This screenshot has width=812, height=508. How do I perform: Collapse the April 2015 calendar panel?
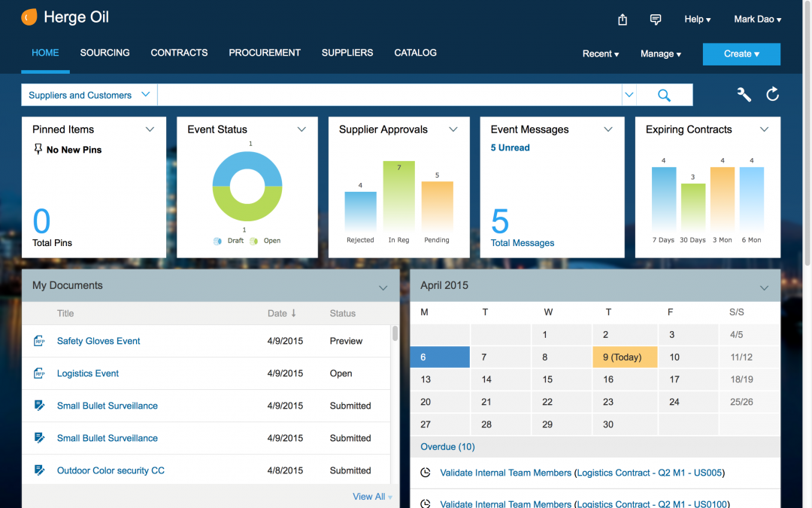pyautogui.click(x=764, y=287)
